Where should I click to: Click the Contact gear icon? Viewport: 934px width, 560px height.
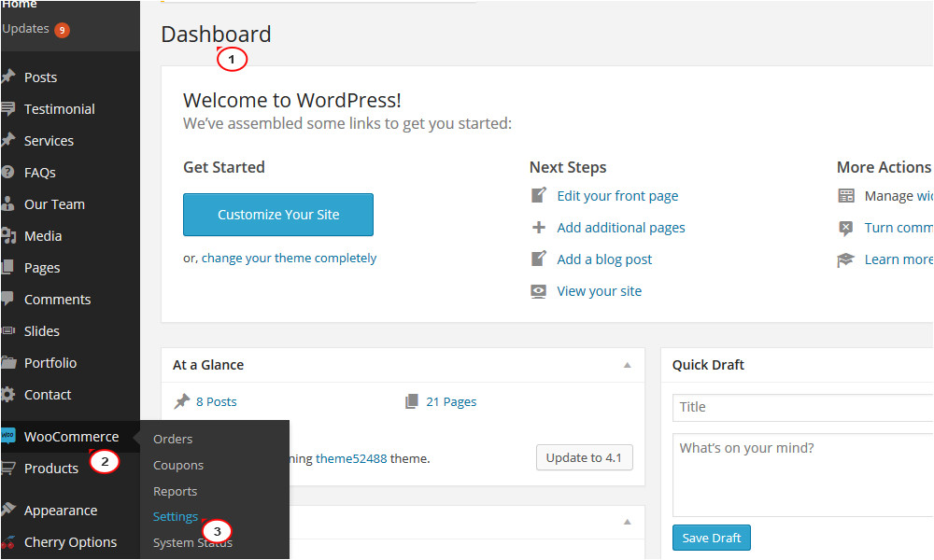coord(8,395)
